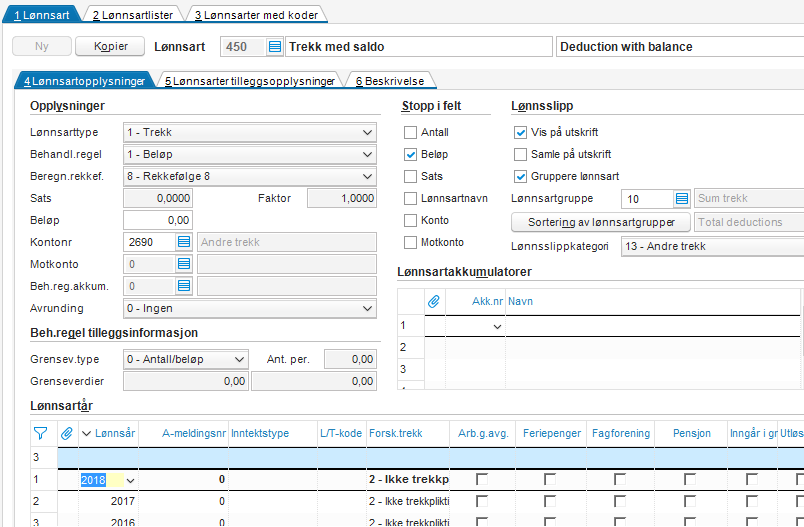Tick the Lønnsartnavn checkbox
Screen dimensions: 804x527
coord(410,198)
